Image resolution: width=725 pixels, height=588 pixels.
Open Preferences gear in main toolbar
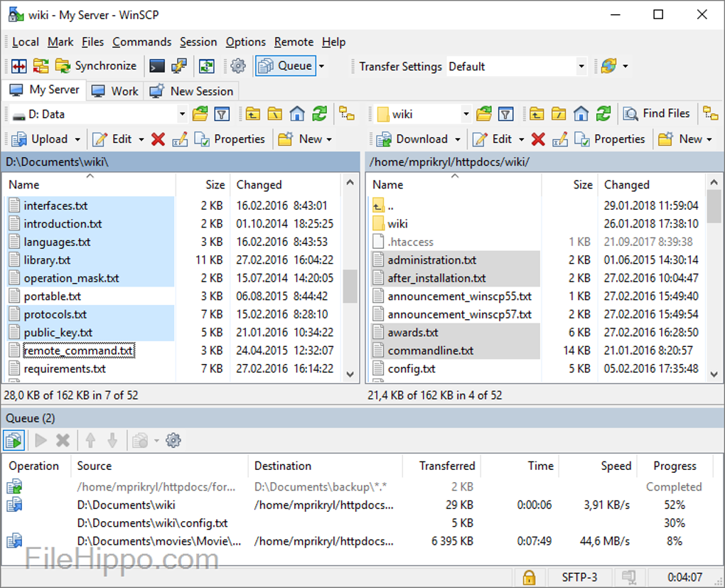pyautogui.click(x=238, y=66)
